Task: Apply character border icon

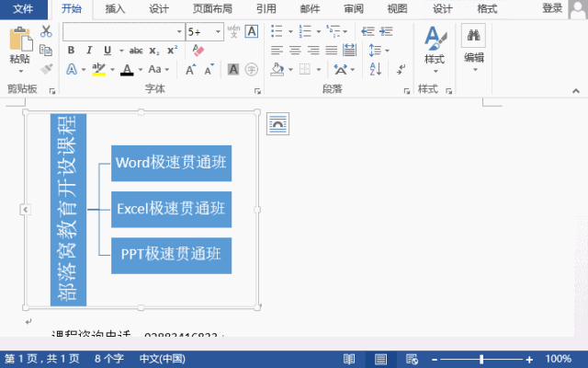Action: click(251, 31)
